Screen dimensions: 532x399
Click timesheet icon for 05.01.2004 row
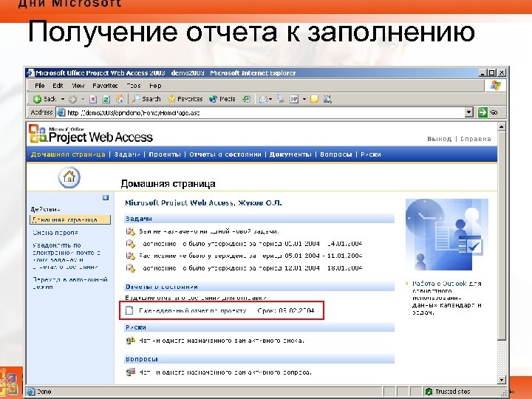131,256
